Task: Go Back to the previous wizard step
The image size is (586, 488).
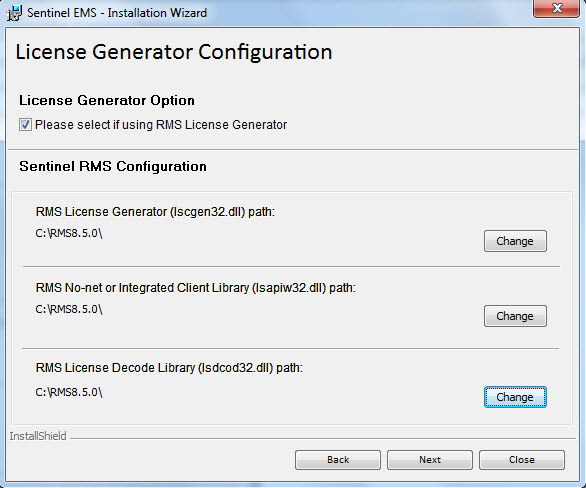Action: point(338,460)
